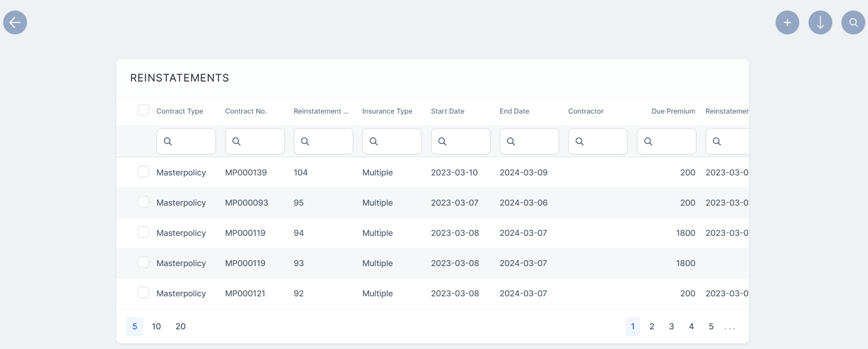Check the row for contract MP000139
Screen dimensions: 868x349
click(x=143, y=172)
